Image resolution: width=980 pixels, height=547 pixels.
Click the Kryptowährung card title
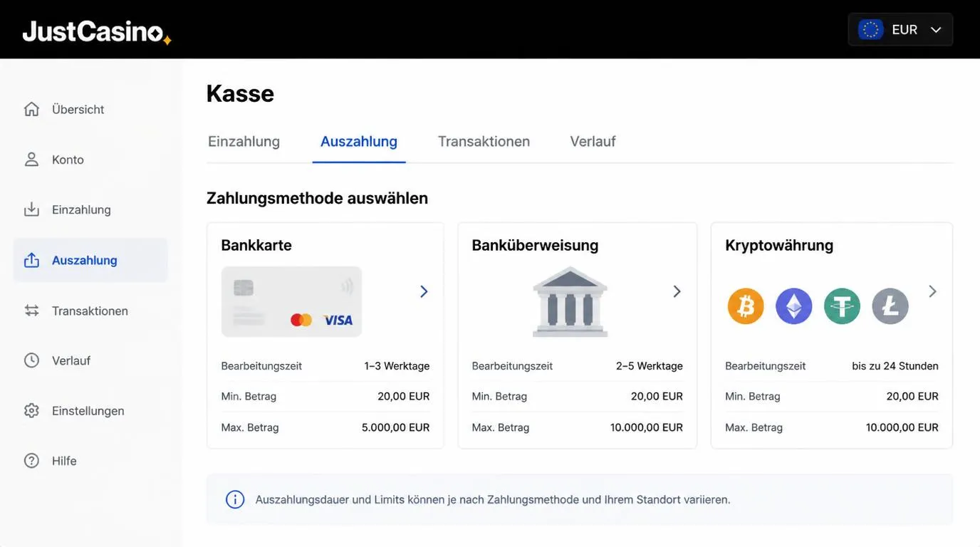[x=779, y=245]
